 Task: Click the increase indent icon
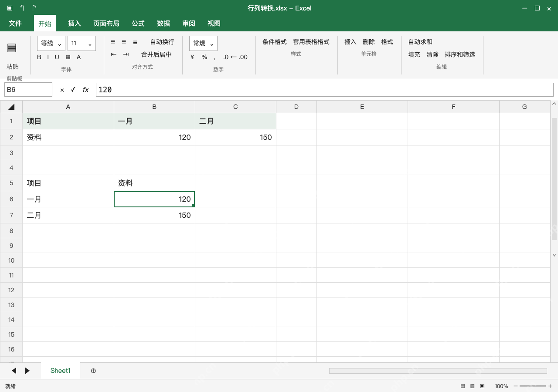(126, 54)
